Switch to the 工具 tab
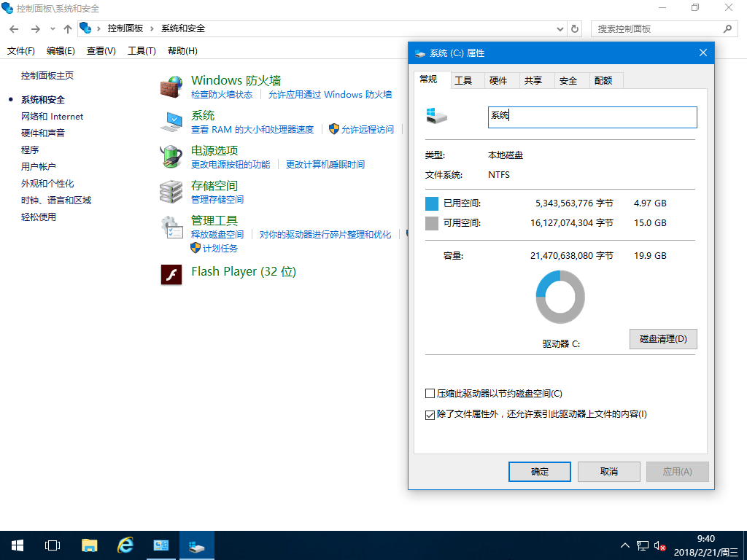The image size is (747, 560). pyautogui.click(x=466, y=80)
